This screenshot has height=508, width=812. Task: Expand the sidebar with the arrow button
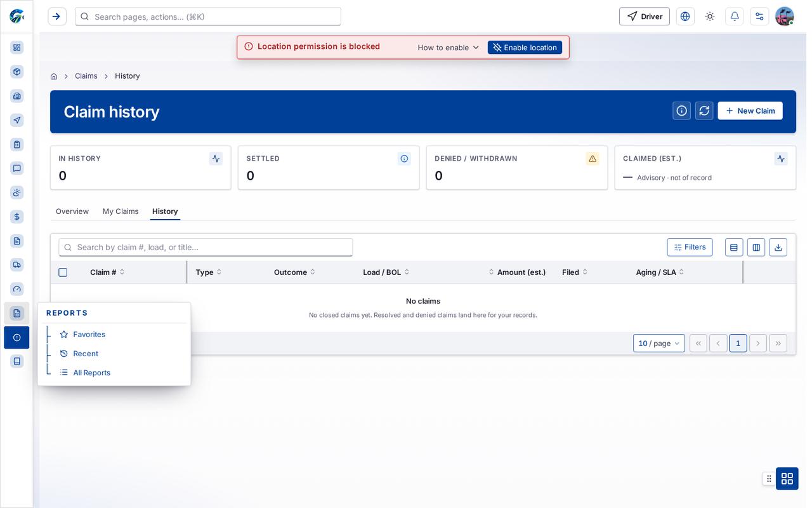point(57,17)
